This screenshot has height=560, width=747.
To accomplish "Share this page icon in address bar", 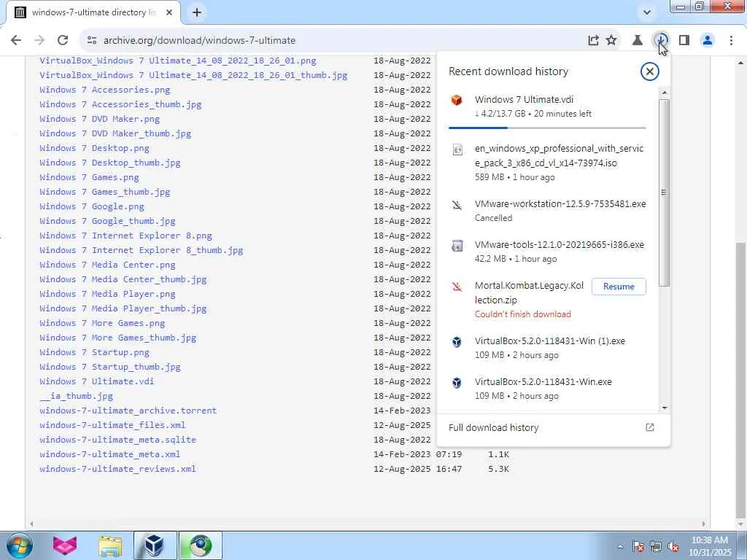I will click(x=593, y=41).
